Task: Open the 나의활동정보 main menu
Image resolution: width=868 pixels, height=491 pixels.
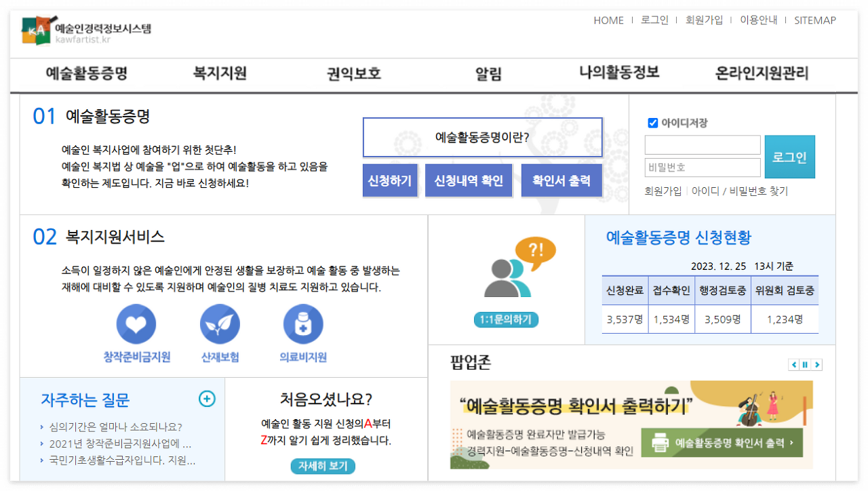Action: [619, 73]
